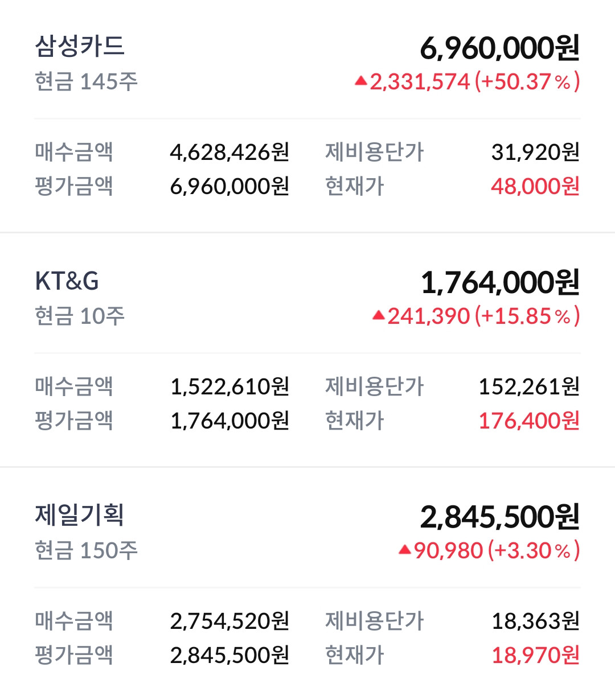Tap 삼성카드 현재가 48,000원
Screen dimensions: 615x700
pyautogui.click(x=535, y=186)
